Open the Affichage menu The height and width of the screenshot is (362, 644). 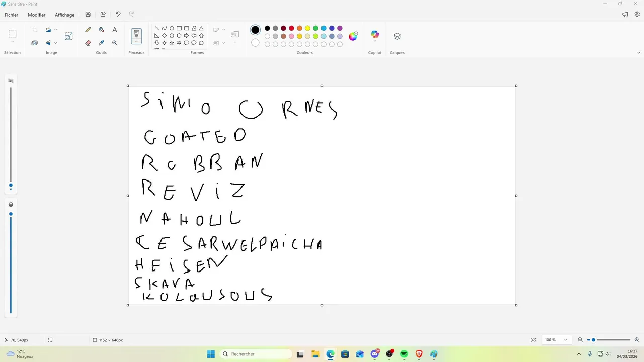click(64, 15)
